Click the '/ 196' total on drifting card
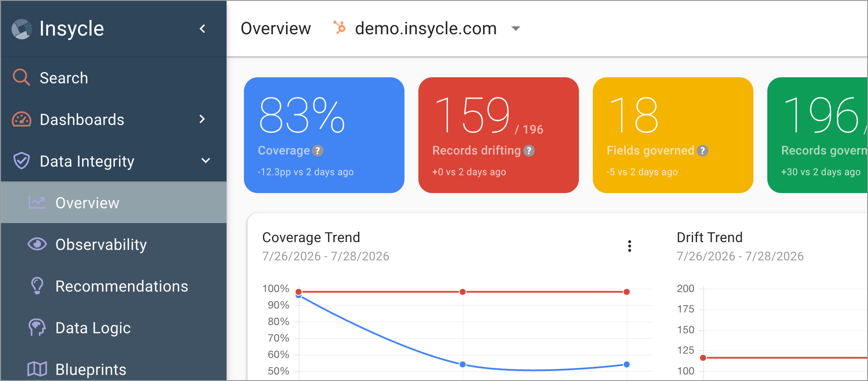The width and height of the screenshot is (868, 381). point(529,129)
